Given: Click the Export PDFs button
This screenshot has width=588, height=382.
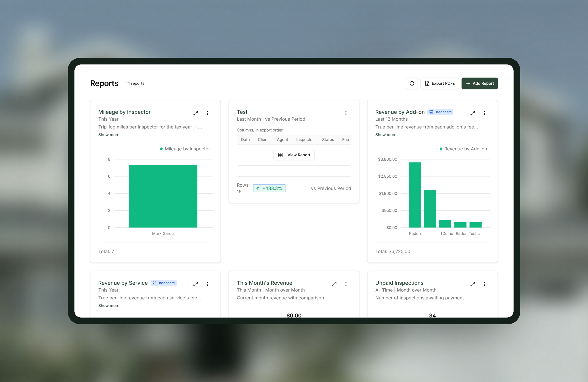Looking at the screenshot, I should click(x=440, y=83).
